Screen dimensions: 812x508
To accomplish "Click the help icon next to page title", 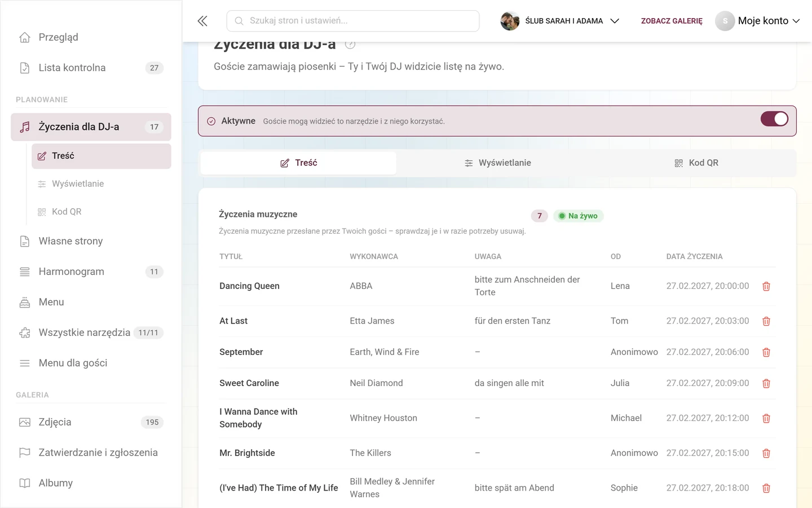I will tap(350, 44).
